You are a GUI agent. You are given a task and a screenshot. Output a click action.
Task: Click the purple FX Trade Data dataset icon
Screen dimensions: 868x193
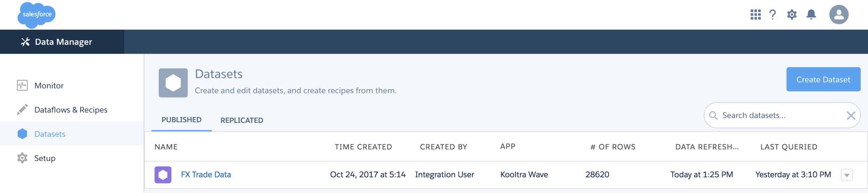pos(163,175)
